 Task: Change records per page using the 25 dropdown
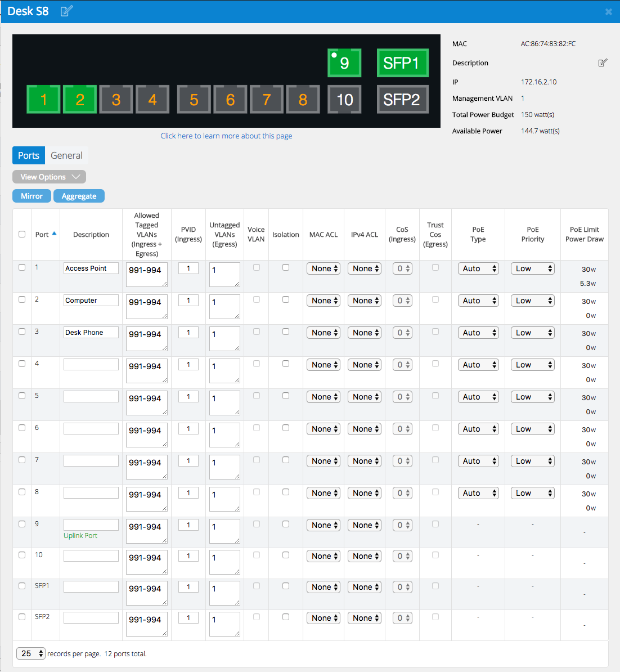[x=30, y=653]
